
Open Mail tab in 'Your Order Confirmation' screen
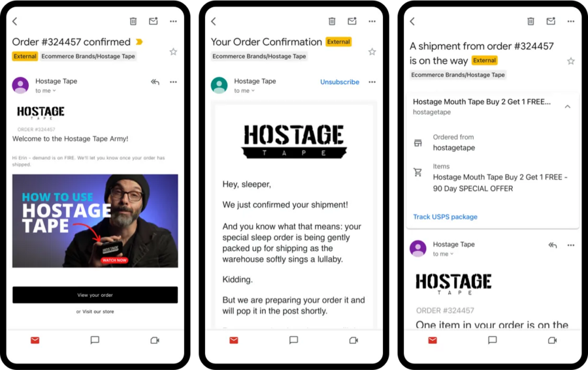[234, 340]
